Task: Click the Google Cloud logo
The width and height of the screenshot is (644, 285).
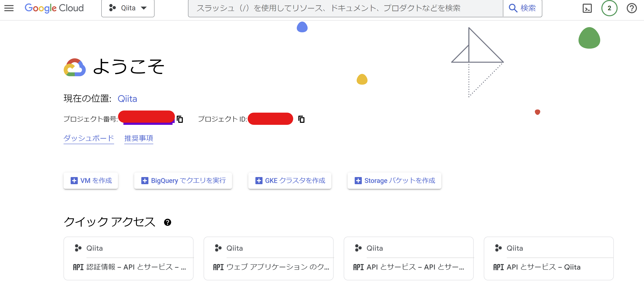Action: click(x=54, y=8)
